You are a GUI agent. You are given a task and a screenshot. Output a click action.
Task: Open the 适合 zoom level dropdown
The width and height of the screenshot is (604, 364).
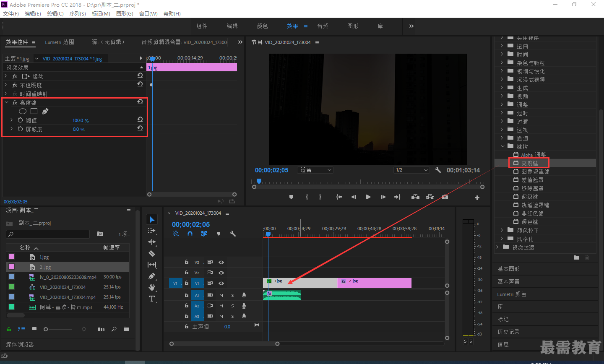[315, 170]
